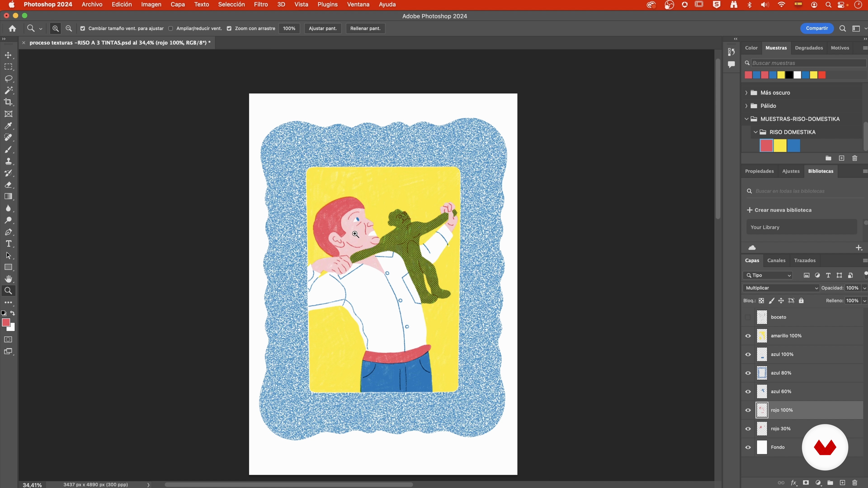Image resolution: width=868 pixels, height=488 pixels.
Task: Hide the Fondo layer
Action: point(748,447)
